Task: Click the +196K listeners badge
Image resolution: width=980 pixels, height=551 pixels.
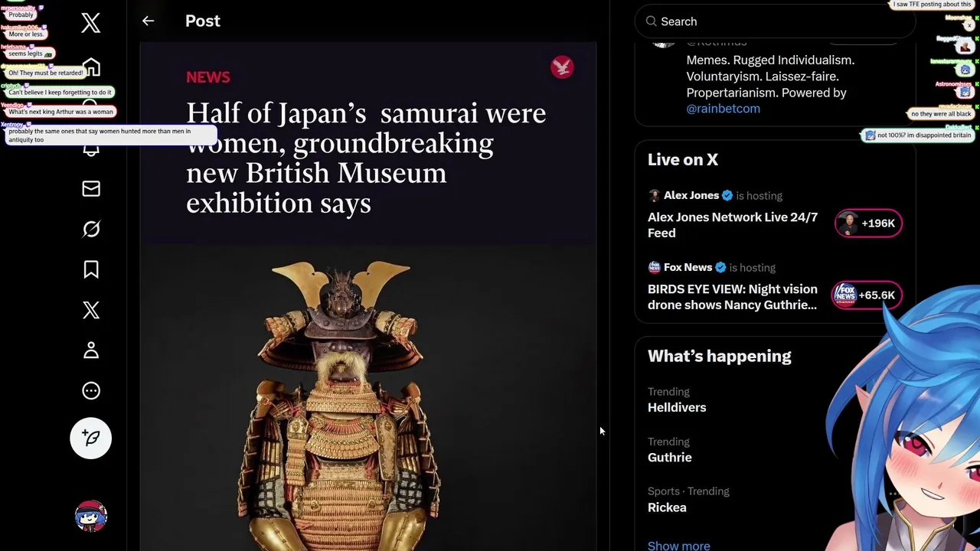Action: coord(868,223)
